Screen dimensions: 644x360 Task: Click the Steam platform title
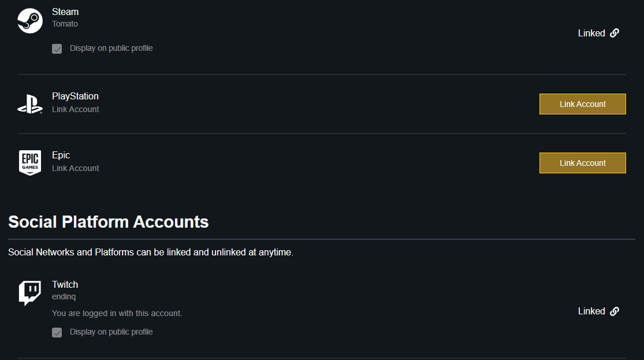click(65, 12)
